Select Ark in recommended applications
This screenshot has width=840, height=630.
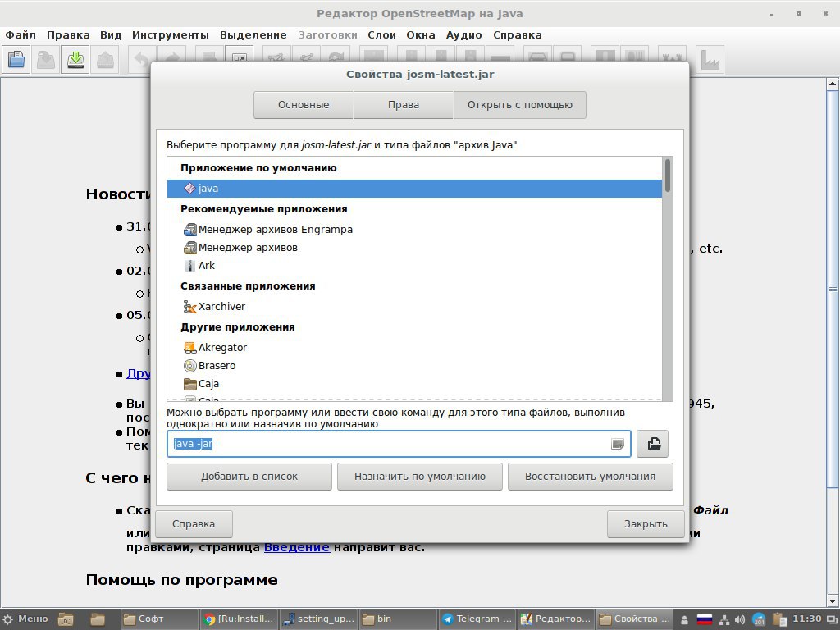coord(414,265)
